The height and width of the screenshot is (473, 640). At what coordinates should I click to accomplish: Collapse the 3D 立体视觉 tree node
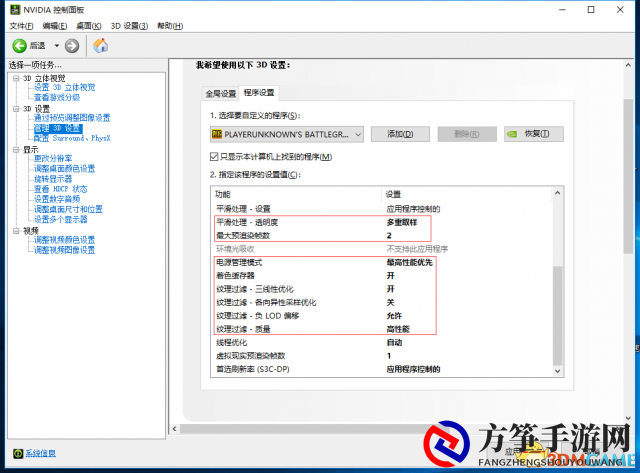tap(16, 78)
